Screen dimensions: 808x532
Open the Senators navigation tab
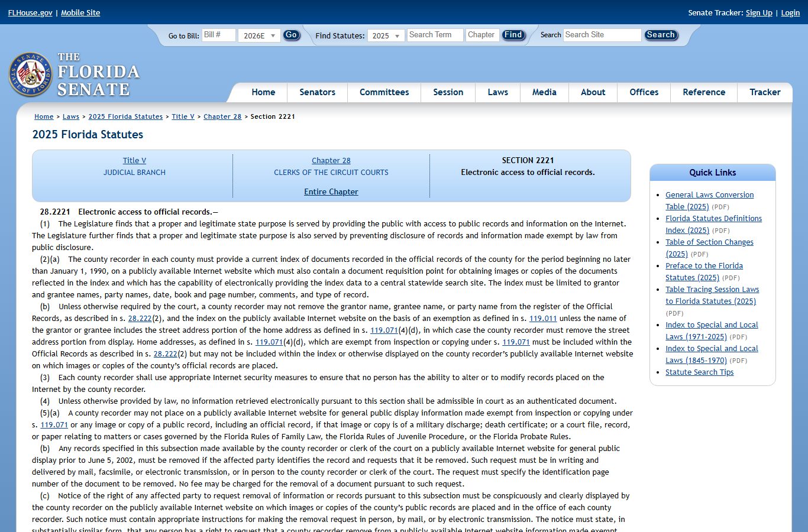point(318,92)
